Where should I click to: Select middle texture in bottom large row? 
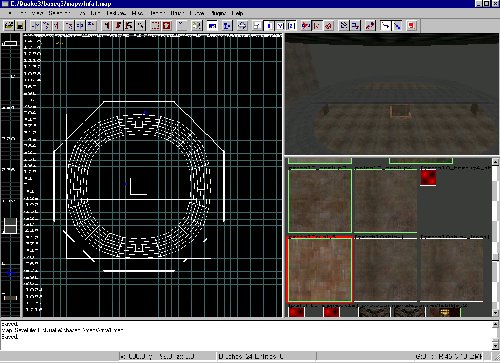coord(385,269)
